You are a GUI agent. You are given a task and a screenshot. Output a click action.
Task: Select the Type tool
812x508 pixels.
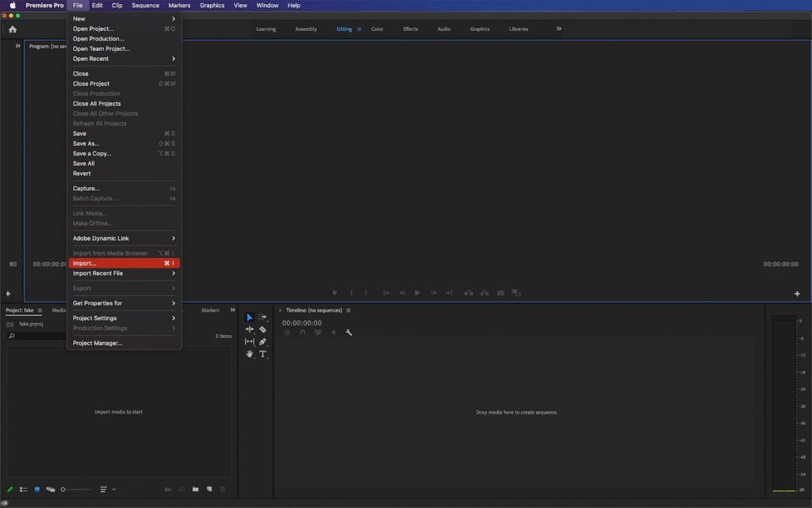[262, 354]
